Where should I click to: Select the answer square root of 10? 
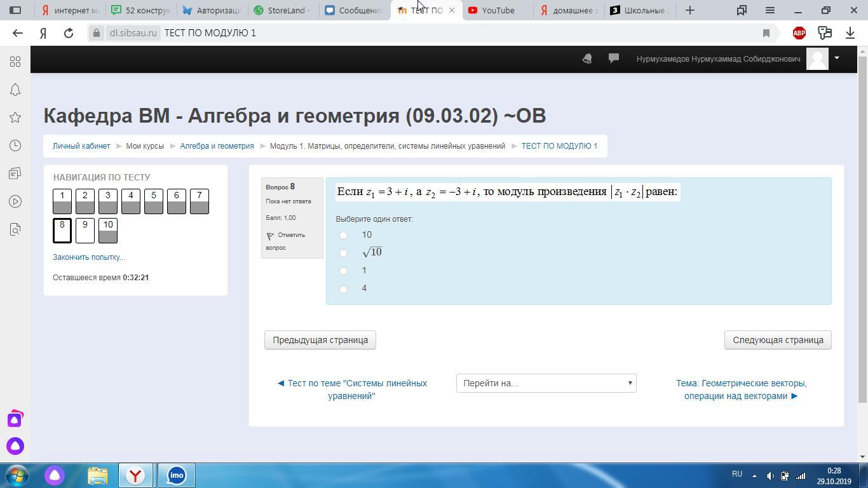[343, 253]
